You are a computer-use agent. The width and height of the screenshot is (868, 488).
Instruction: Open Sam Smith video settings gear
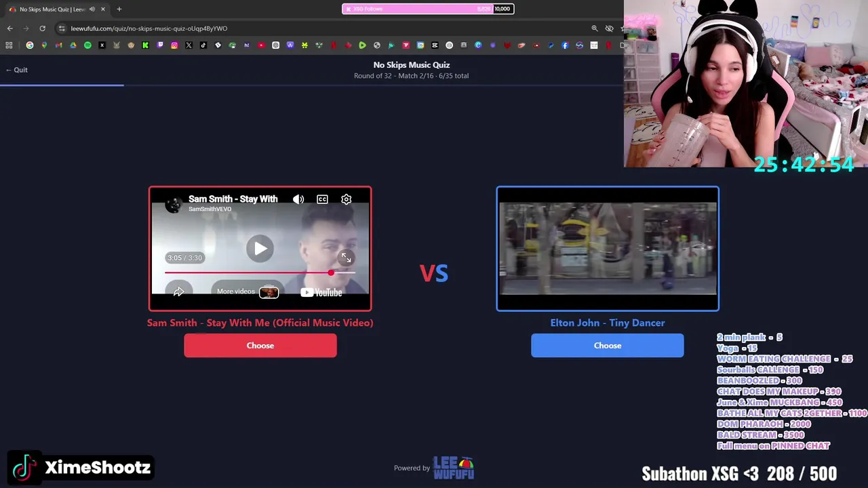point(347,199)
